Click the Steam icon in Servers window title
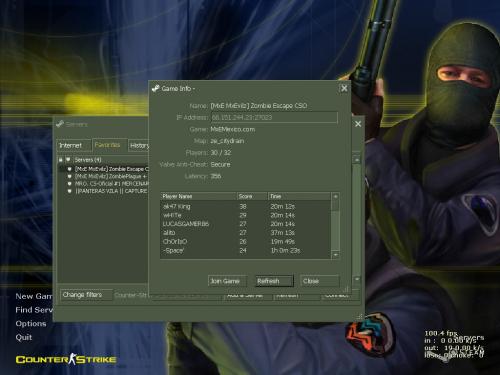 tap(60, 124)
